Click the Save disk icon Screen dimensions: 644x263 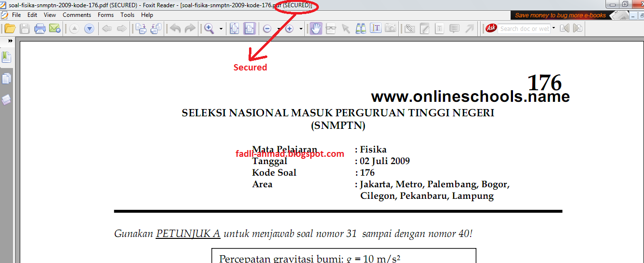coord(25,28)
